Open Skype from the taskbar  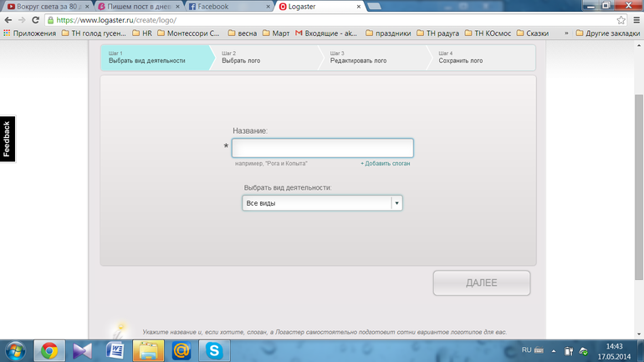(215, 351)
